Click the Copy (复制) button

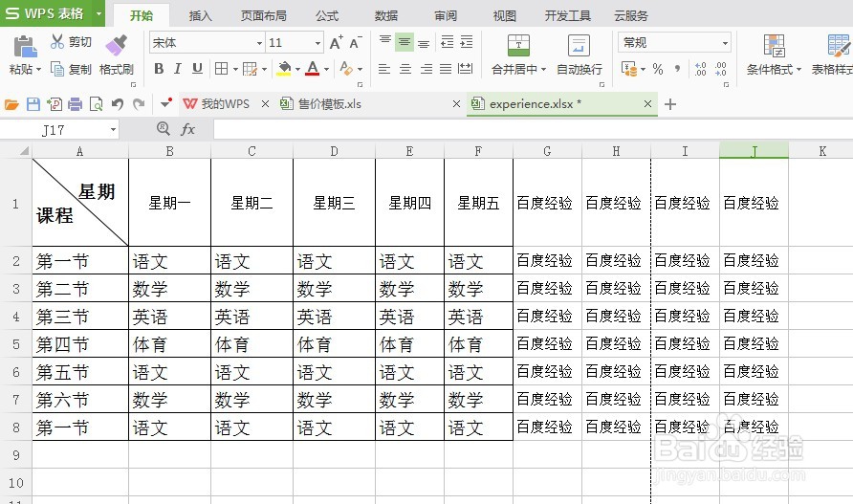[x=71, y=69]
